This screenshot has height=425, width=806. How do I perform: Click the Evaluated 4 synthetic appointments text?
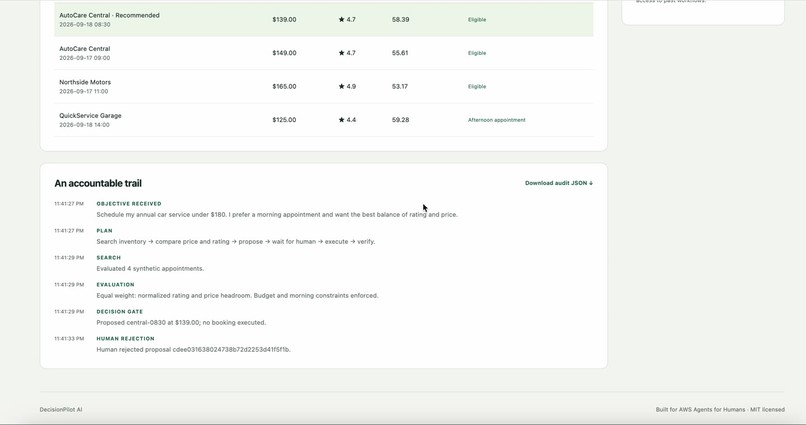point(150,268)
